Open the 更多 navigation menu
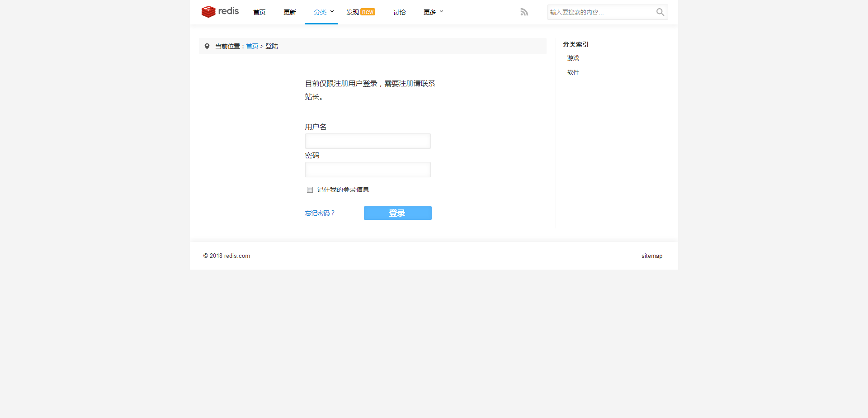This screenshot has height=418, width=868. coord(429,12)
